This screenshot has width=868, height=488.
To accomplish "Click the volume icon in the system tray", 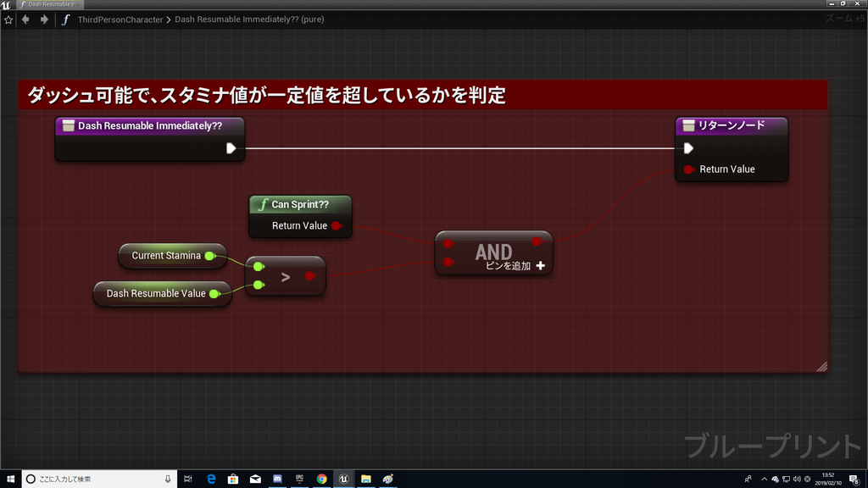I will click(x=797, y=479).
